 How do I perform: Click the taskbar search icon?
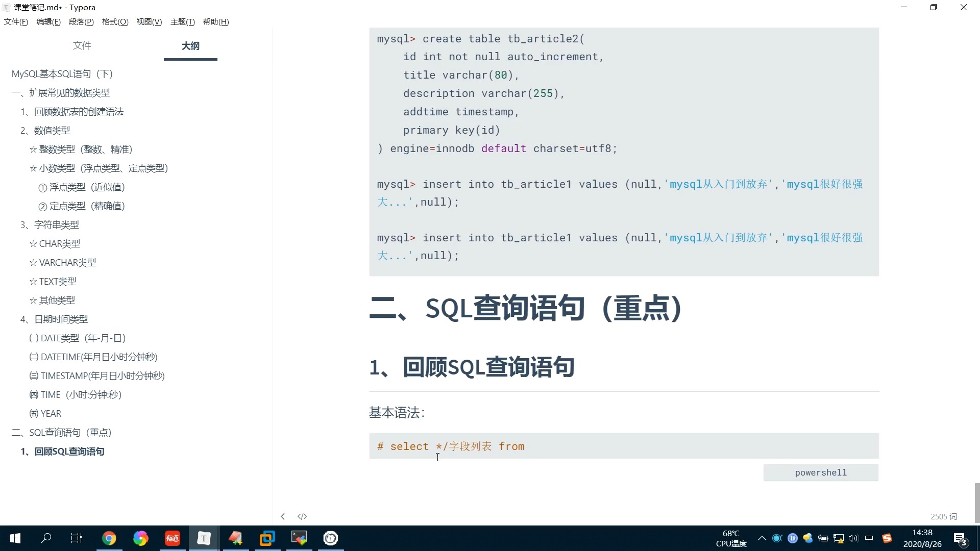[x=46, y=538]
